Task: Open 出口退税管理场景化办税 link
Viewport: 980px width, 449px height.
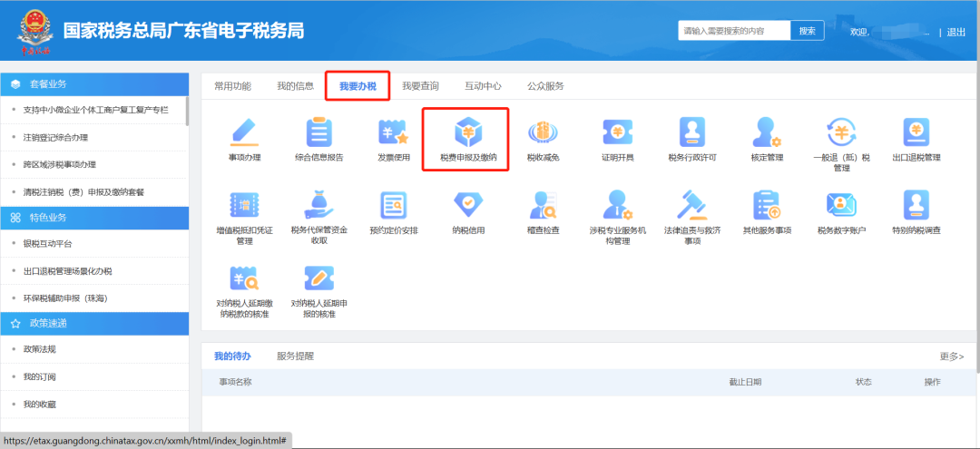Action: [x=67, y=271]
